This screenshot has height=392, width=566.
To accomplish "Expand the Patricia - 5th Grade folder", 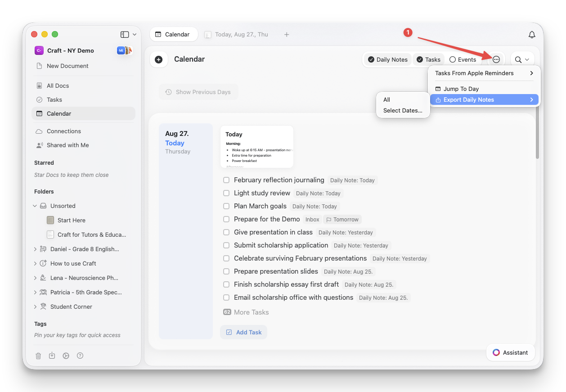I will click(x=35, y=292).
